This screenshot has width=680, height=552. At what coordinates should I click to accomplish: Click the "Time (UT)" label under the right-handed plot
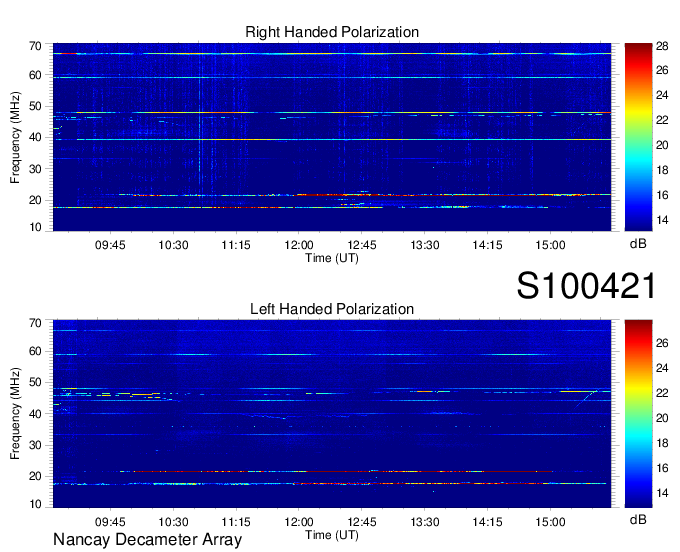(332, 258)
